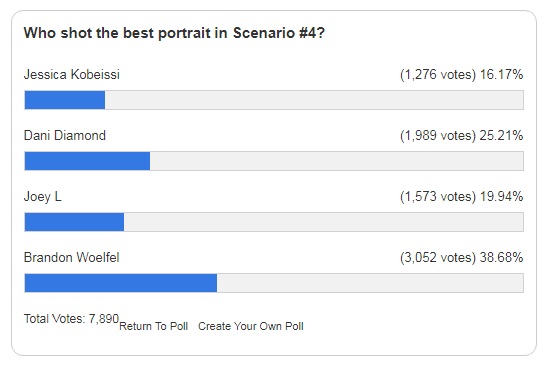This screenshot has height=368, width=549.
Task: Click the gray unfilled portion of Jessica Kobeissi's bar
Action: [314, 100]
